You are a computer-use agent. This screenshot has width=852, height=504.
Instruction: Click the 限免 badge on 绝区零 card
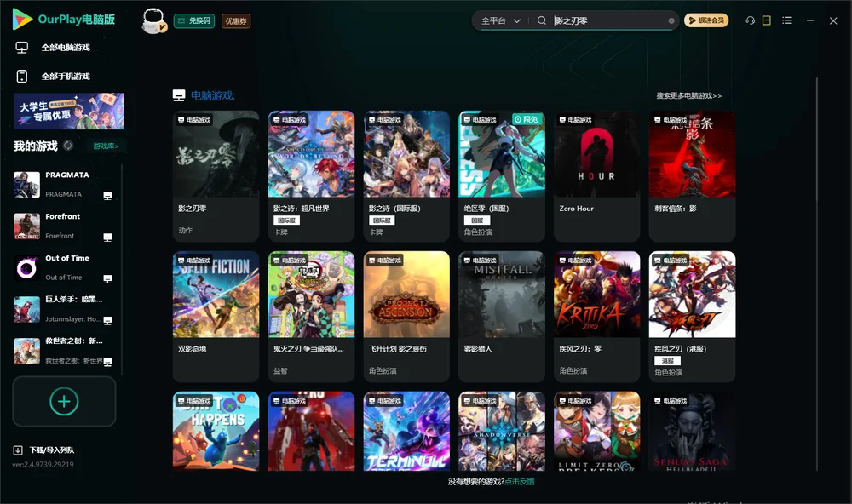526,119
